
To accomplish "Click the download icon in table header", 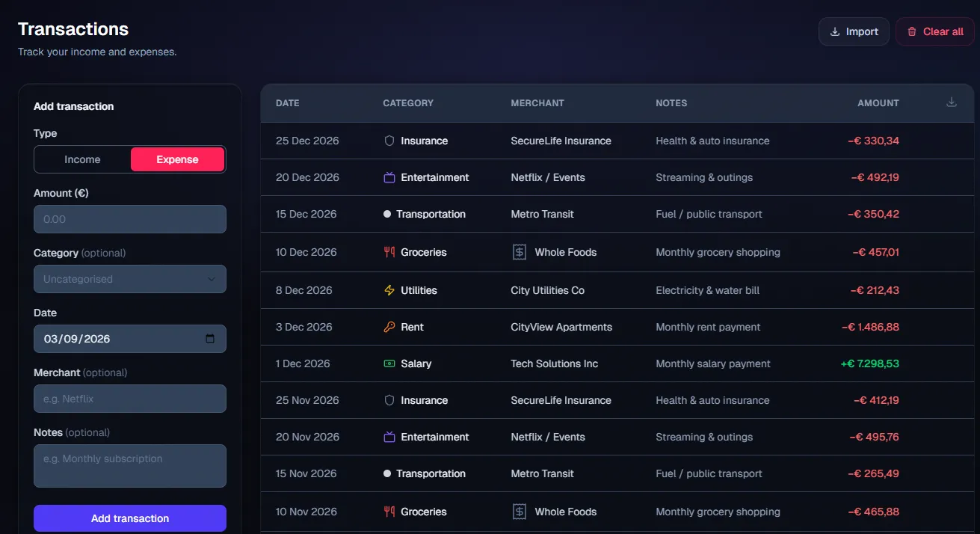I will point(952,102).
